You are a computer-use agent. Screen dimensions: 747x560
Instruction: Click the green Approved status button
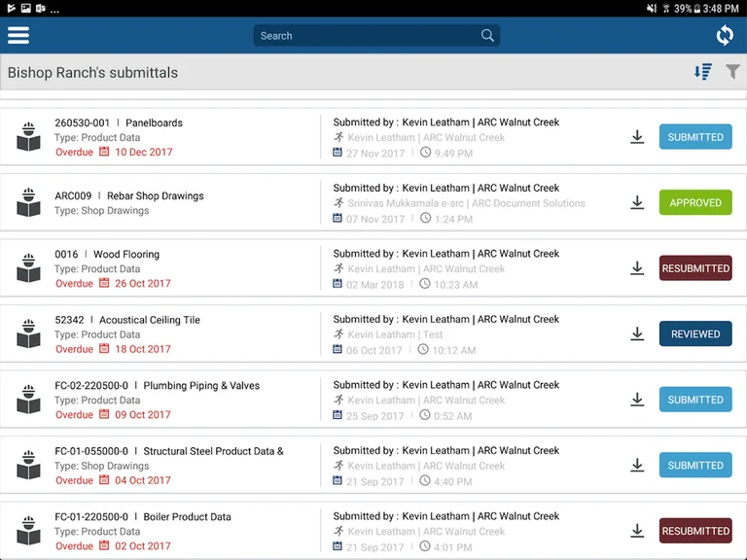pos(694,202)
